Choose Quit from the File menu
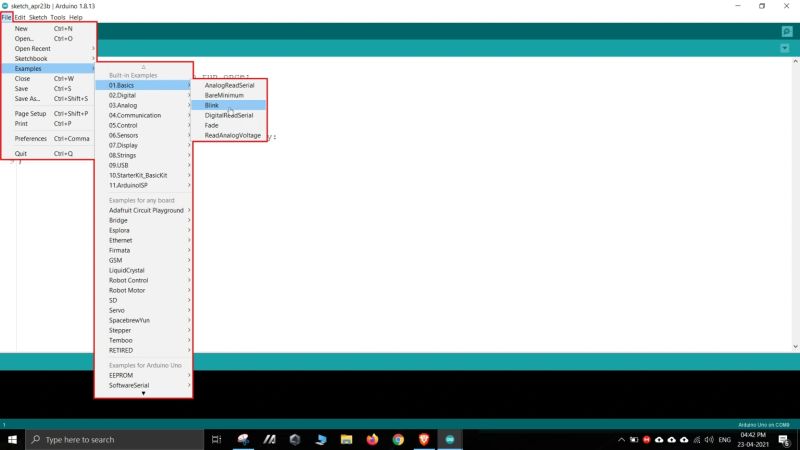The image size is (800, 450). 48,154
